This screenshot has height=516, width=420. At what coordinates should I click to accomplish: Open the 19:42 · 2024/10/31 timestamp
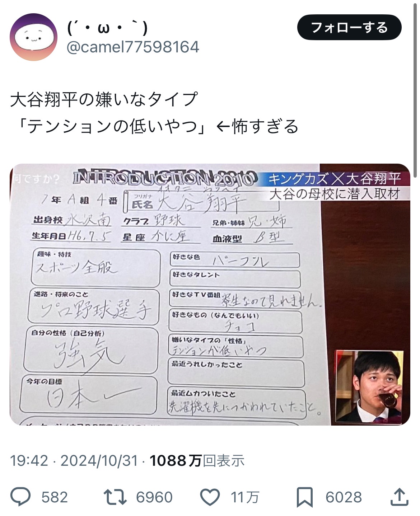pos(74,460)
